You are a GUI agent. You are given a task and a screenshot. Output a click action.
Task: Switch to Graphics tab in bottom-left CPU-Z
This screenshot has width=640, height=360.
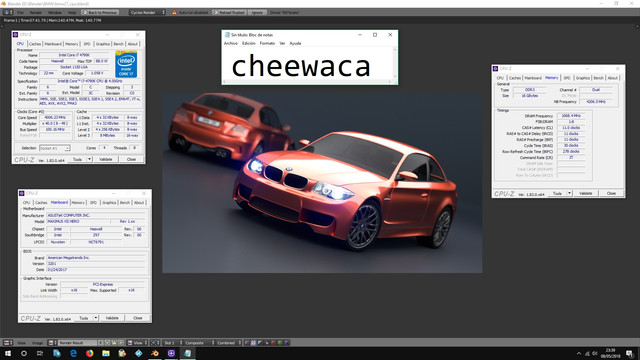[x=109, y=202]
